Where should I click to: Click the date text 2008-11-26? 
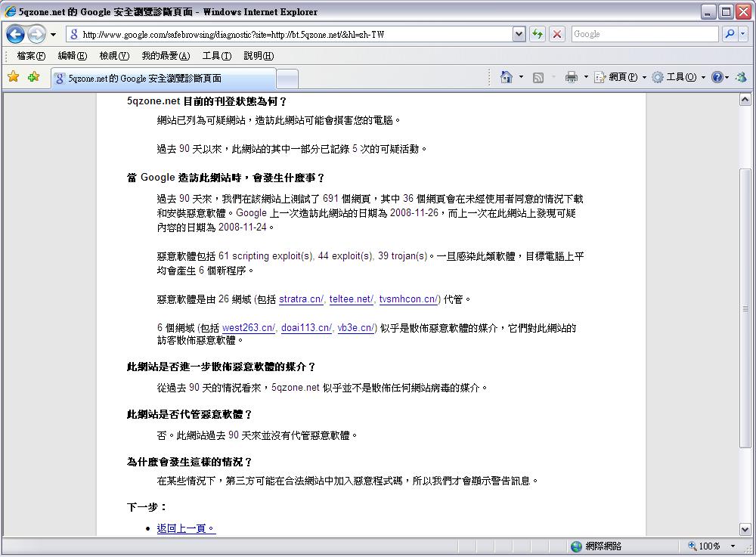pos(414,213)
